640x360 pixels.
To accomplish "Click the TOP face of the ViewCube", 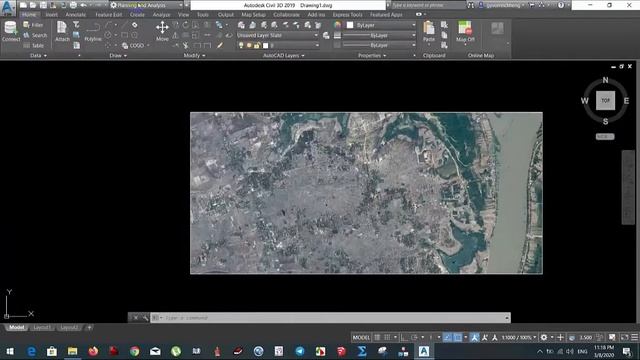I will coord(605,100).
